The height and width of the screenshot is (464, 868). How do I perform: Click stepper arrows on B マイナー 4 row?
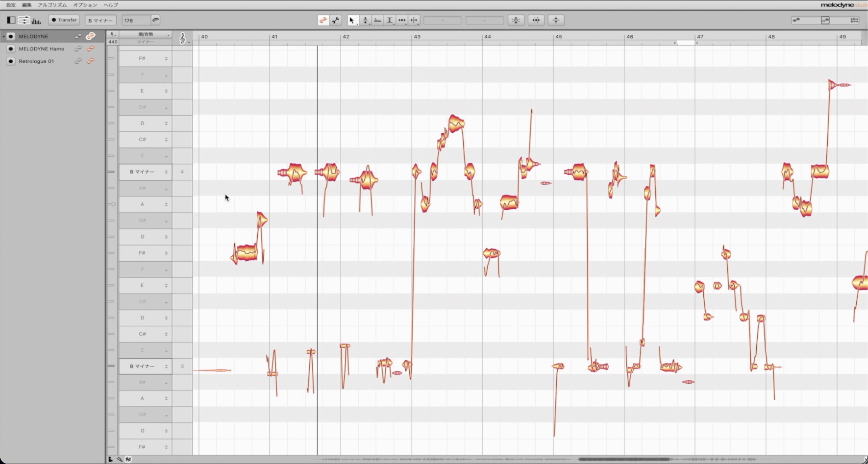pyautogui.click(x=166, y=172)
